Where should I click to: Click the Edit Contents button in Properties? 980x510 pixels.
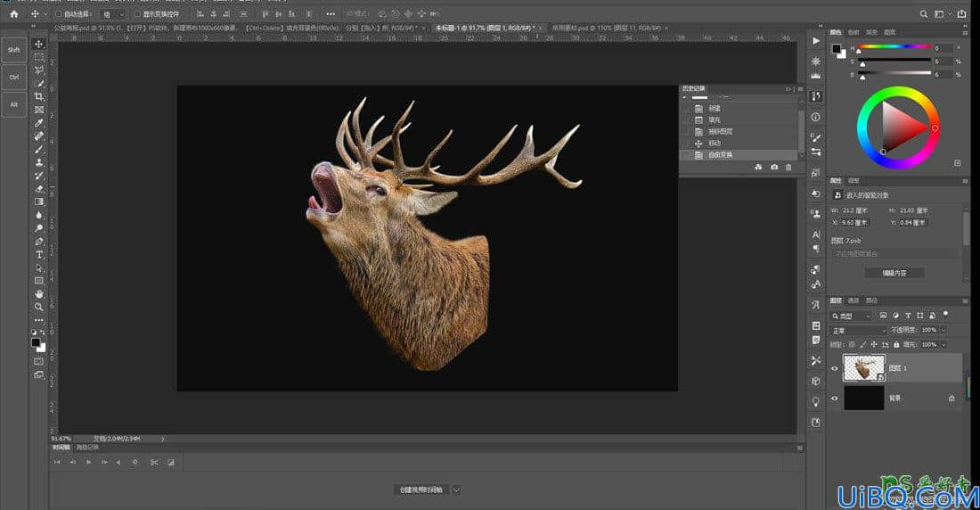click(x=894, y=273)
